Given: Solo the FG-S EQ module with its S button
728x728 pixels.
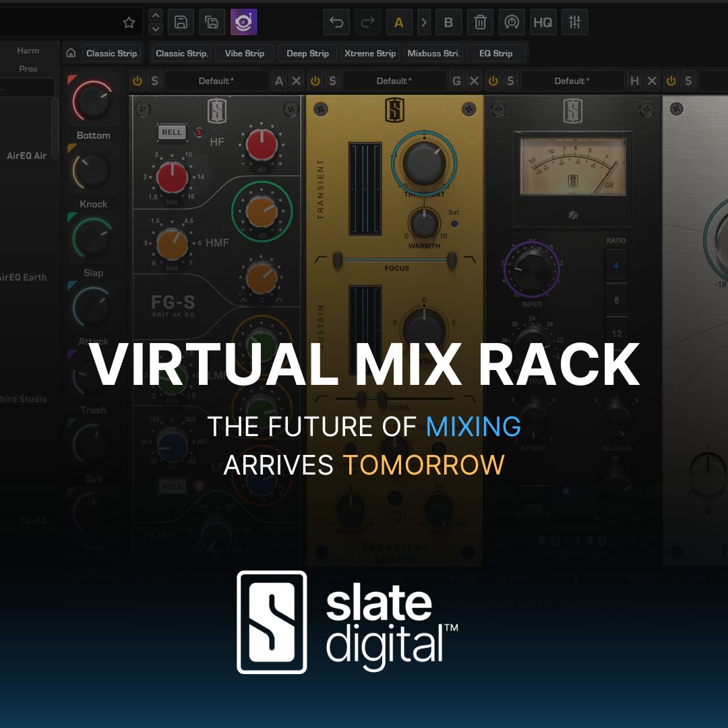Looking at the screenshot, I should point(154,81).
